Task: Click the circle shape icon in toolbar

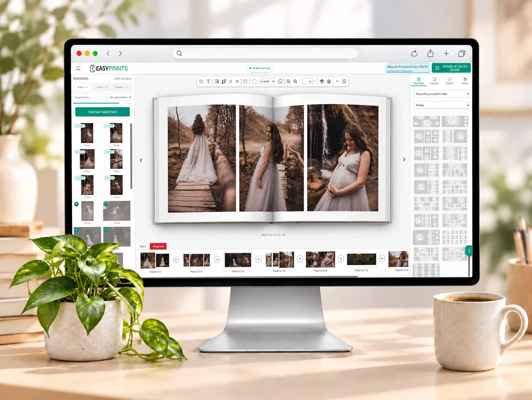Action: [254, 81]
